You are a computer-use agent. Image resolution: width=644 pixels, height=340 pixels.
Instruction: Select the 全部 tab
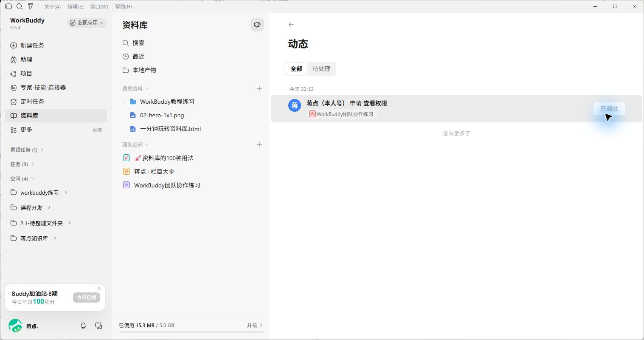coord(296,69)
